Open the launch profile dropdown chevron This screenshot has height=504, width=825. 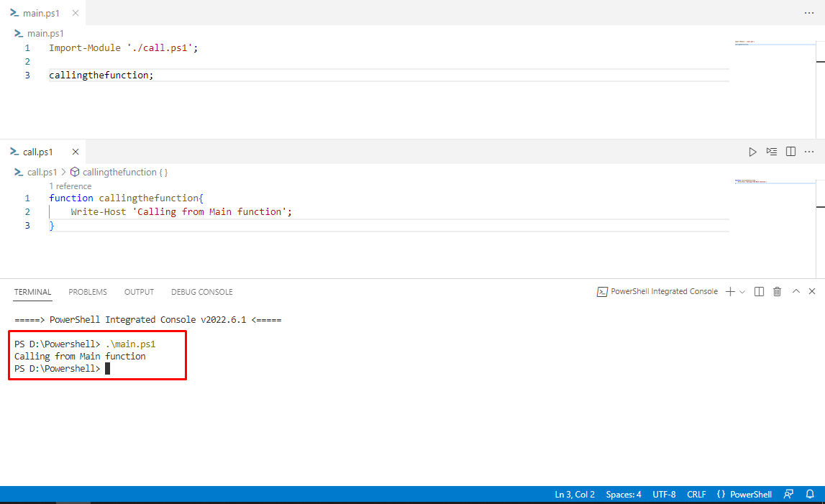[x=742, y=292]
